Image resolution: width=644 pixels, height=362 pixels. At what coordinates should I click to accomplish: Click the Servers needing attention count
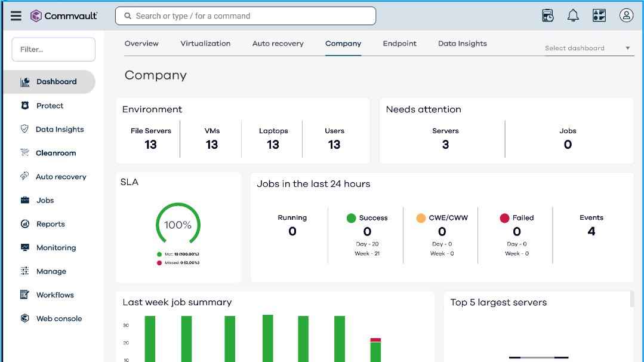[445, 145]
